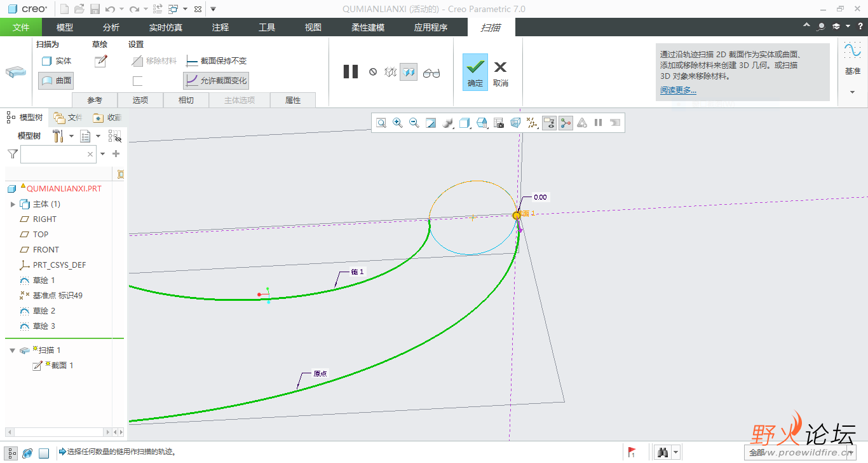Viewport: 868px width, 463px height.
Task: Click the 阅读更多 help link
Action: tap(678, 90)
